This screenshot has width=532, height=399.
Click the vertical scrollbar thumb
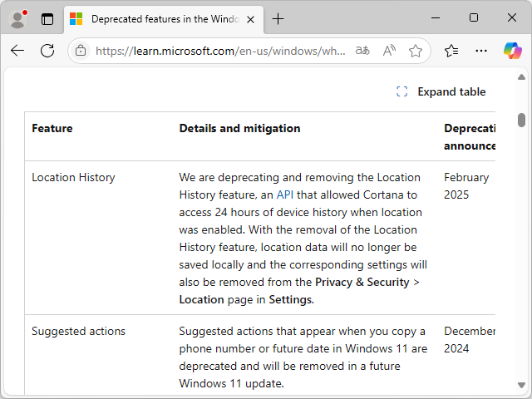[x=521, y=120]
